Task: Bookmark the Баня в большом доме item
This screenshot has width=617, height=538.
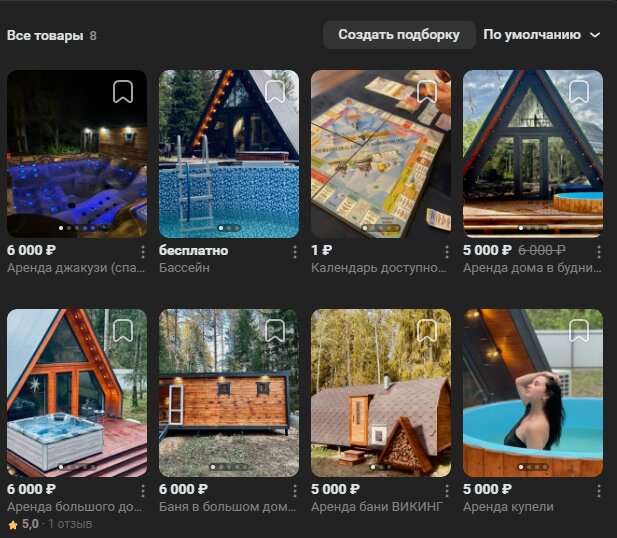Action: (x=275, y=330)
